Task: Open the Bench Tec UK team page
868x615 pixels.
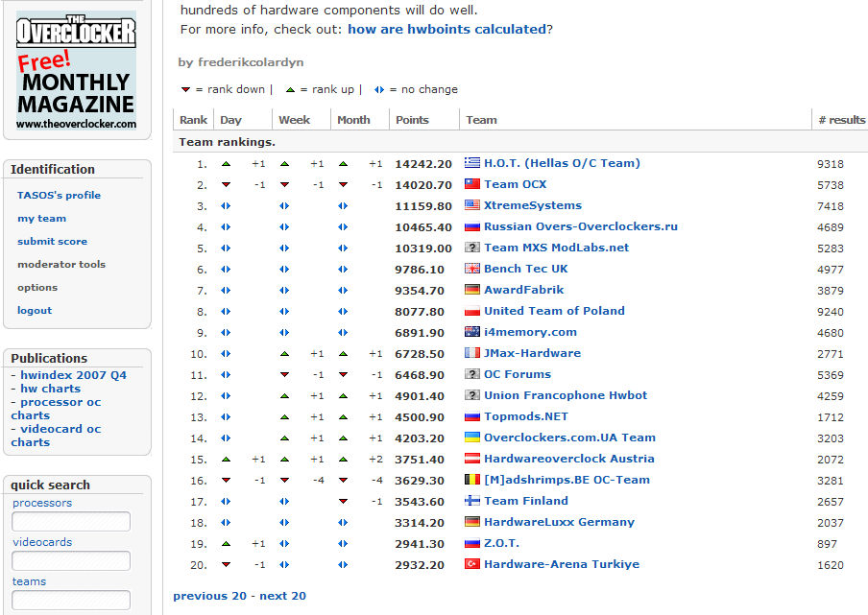Action: (x=526, y=269)
